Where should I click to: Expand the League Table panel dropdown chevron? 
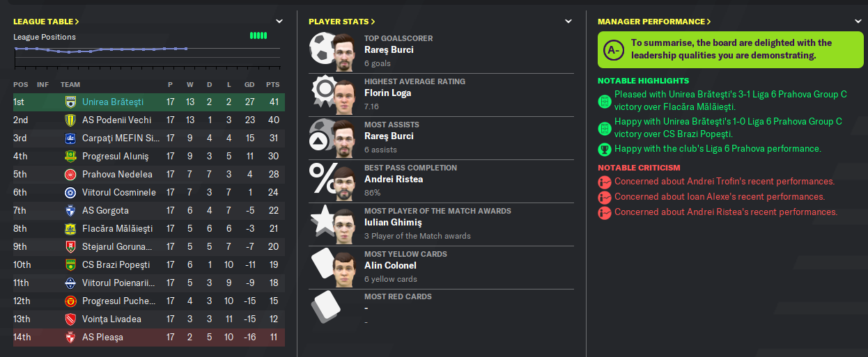click(279, 22)
